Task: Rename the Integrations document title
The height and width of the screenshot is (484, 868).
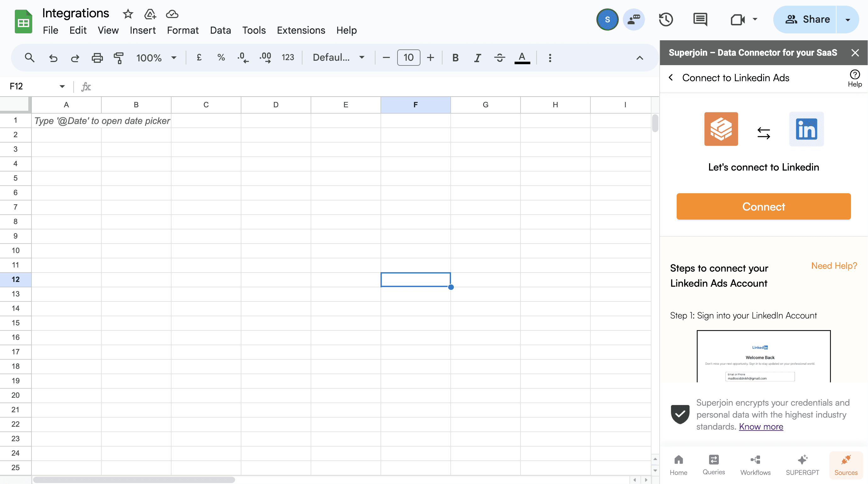Action: point(76,14)
